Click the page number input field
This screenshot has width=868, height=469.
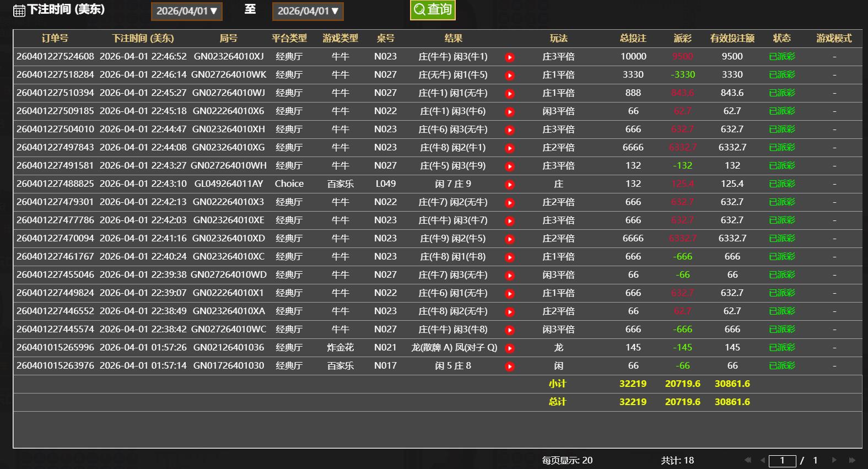click(x=782, y=461)
